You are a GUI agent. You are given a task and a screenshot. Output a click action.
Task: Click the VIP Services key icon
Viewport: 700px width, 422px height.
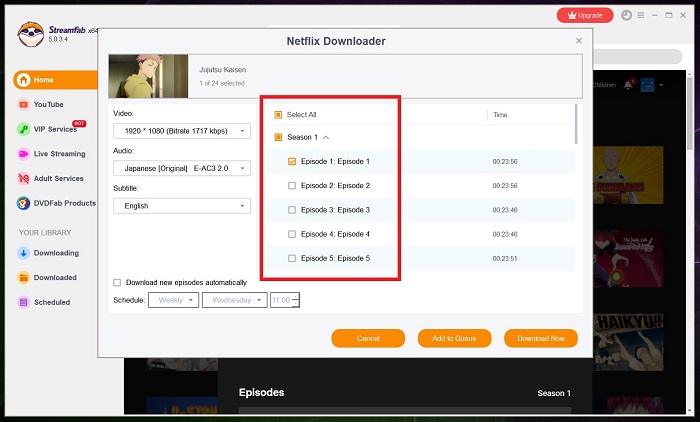[x=23, y=129]
